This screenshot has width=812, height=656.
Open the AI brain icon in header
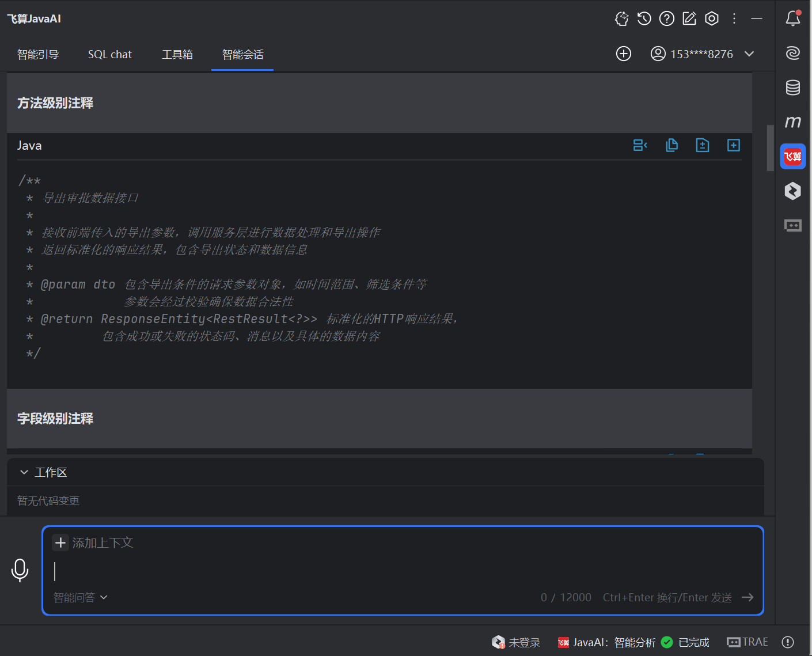(621, 18)
